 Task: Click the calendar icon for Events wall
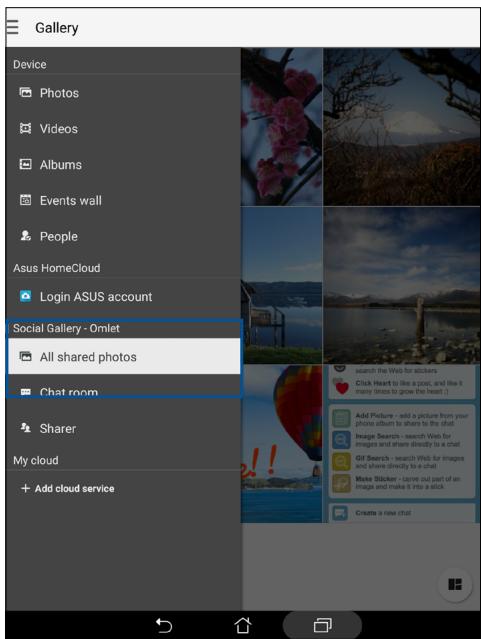25,200
